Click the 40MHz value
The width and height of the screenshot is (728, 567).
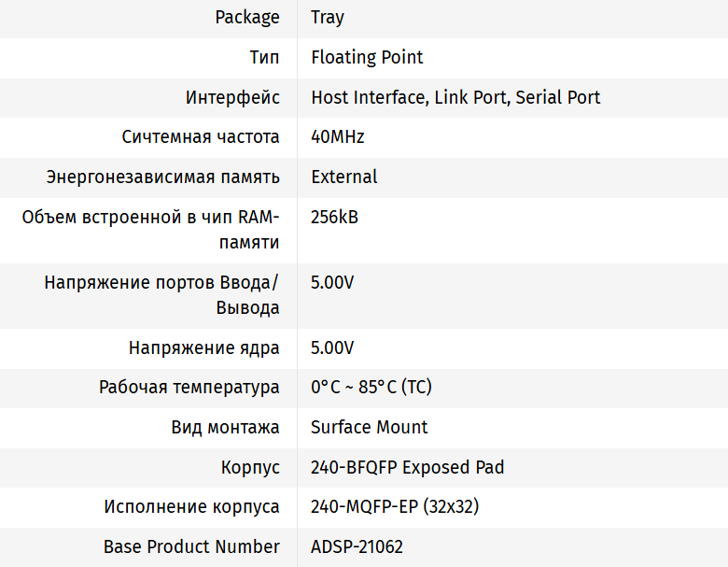pyautogui.click(x=337, y=136)
